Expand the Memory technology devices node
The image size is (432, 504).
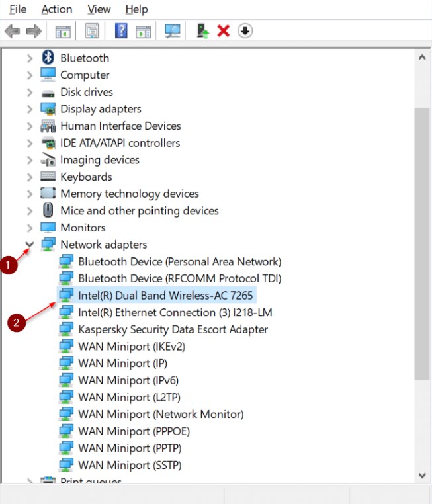30,194
